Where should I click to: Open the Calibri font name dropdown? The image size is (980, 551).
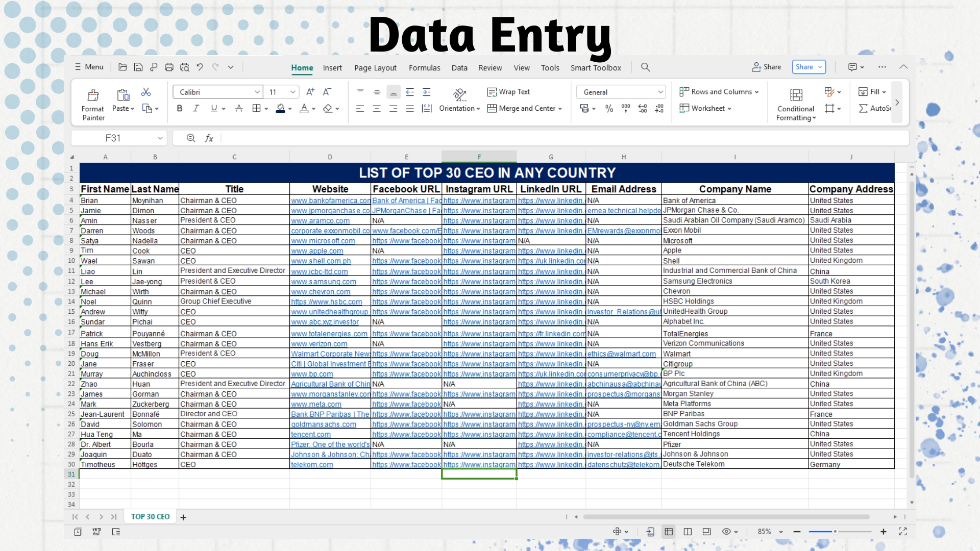click(x=257, y=92)
